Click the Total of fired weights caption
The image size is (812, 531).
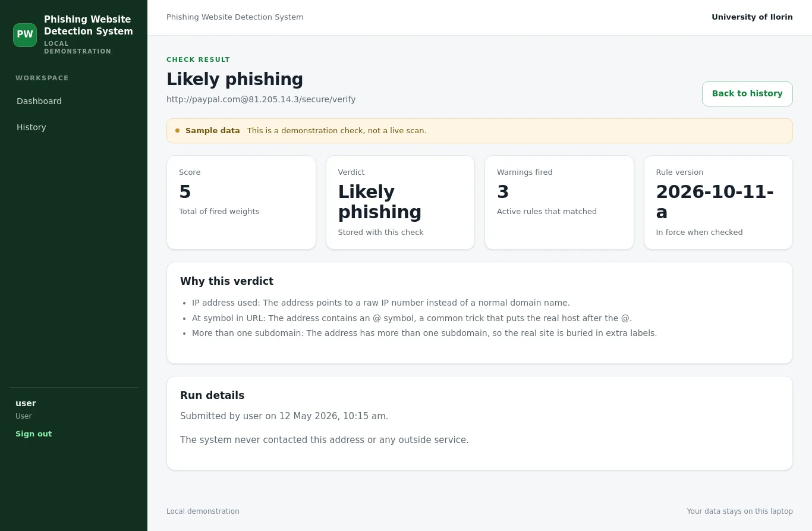[x=219, y=212]
